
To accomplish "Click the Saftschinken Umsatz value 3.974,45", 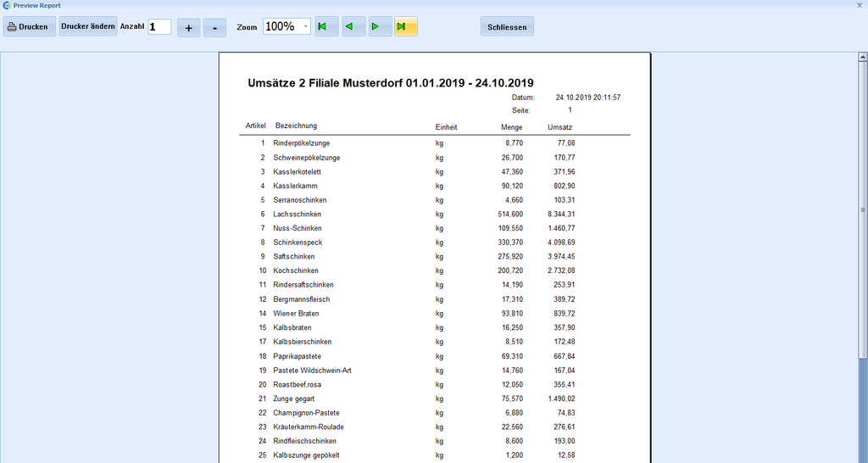I will pos(561,256).
